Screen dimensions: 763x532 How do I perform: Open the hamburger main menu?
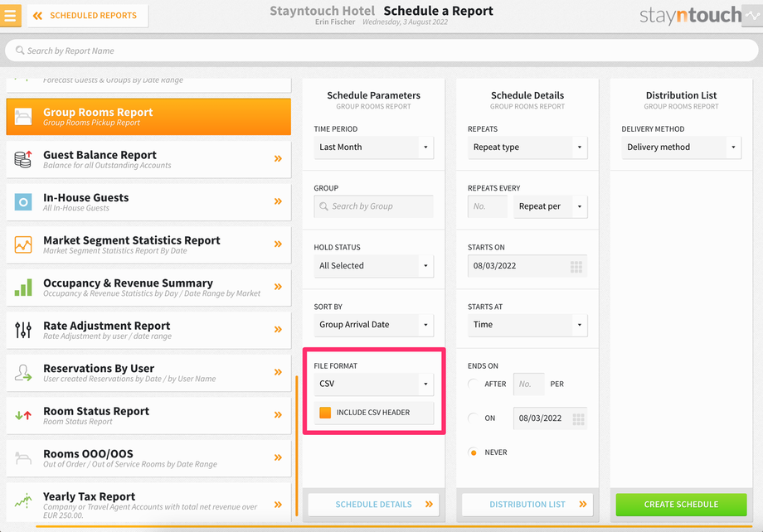coord(10,16)
